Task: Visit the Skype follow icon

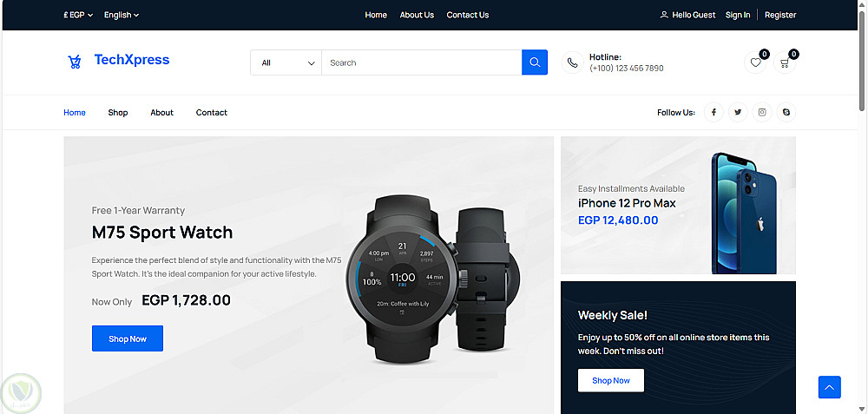Action: (786, 112)
